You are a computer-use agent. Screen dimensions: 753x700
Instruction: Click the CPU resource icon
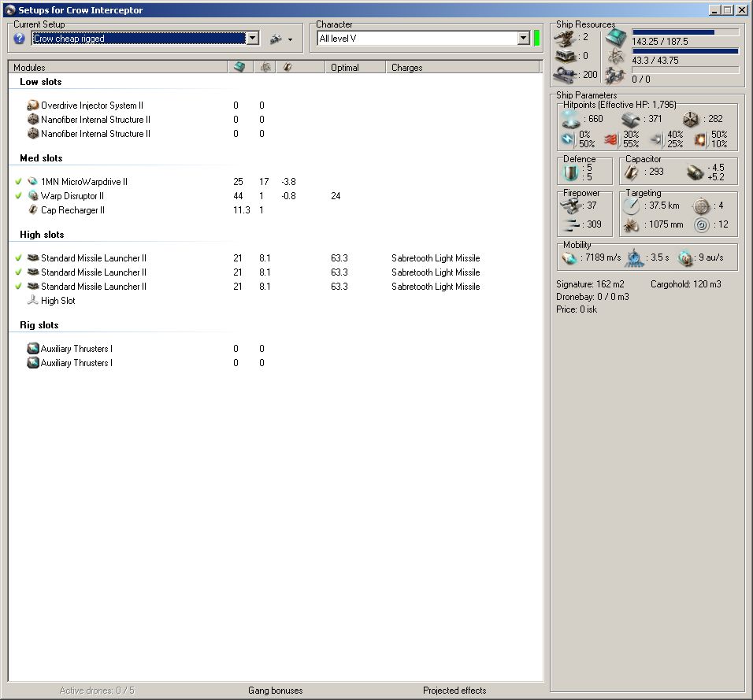click(616, 38)
